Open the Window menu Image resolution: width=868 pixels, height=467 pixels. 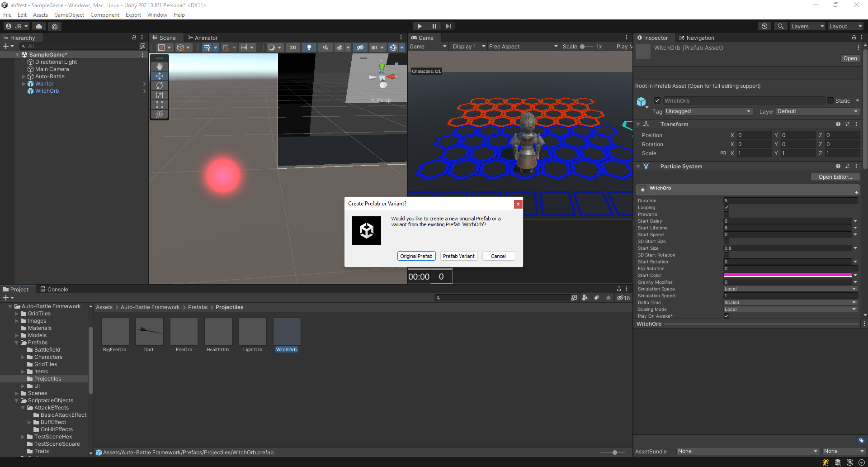[x=157, y=15]
